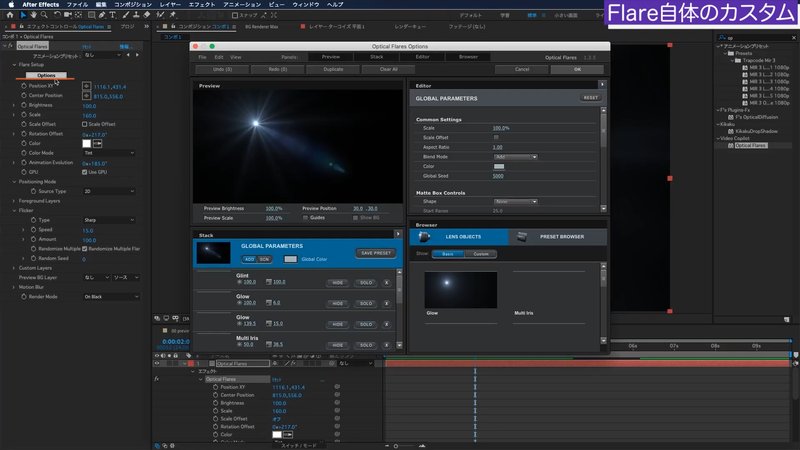
Task: Click the Global Color swatch in Stack
Action: [290, 260]
